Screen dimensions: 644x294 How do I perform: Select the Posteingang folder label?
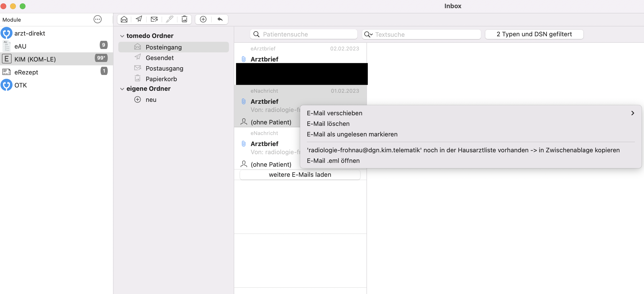[x=164, y=47]
